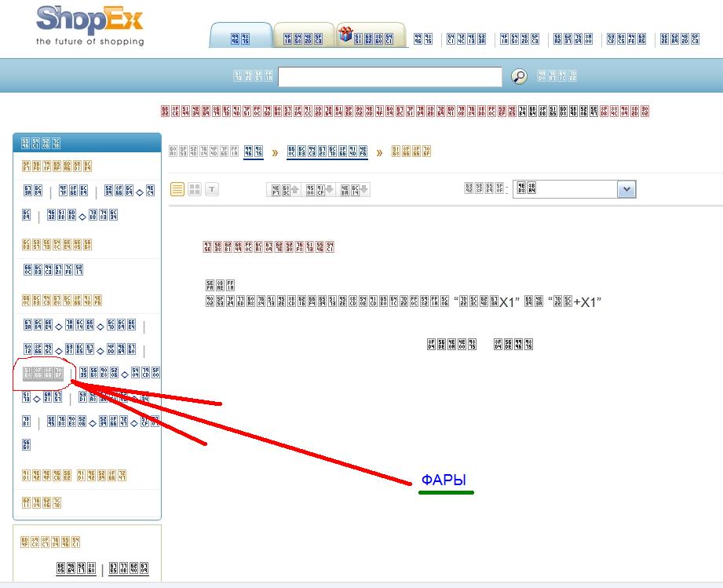Viewport: 723px width, 588px height.
Task: Click the gift box icon on tab
Action: pyautogui.click(x=345, y=34)
